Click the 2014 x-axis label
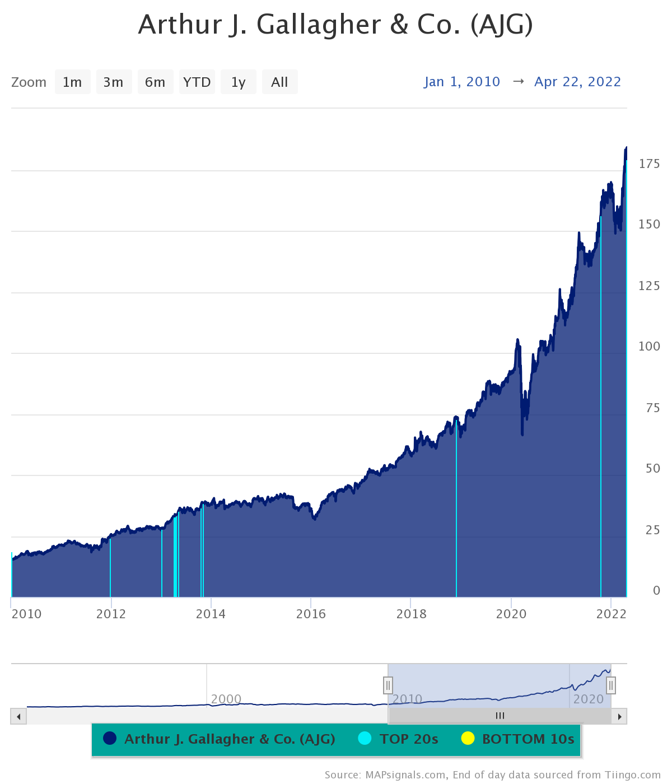The image size is (672, 784). tap(211, 614)
